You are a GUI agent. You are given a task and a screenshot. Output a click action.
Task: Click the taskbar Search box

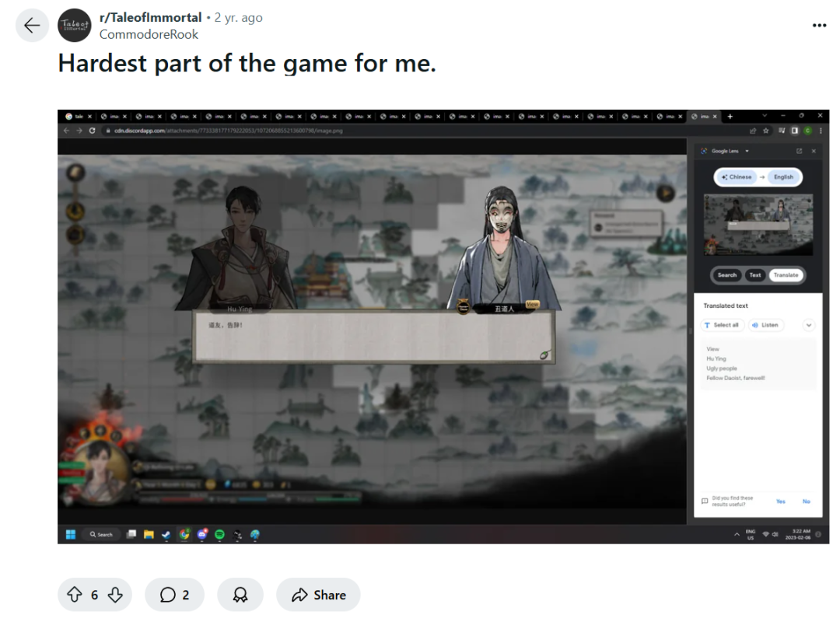[x=101, y=534]
